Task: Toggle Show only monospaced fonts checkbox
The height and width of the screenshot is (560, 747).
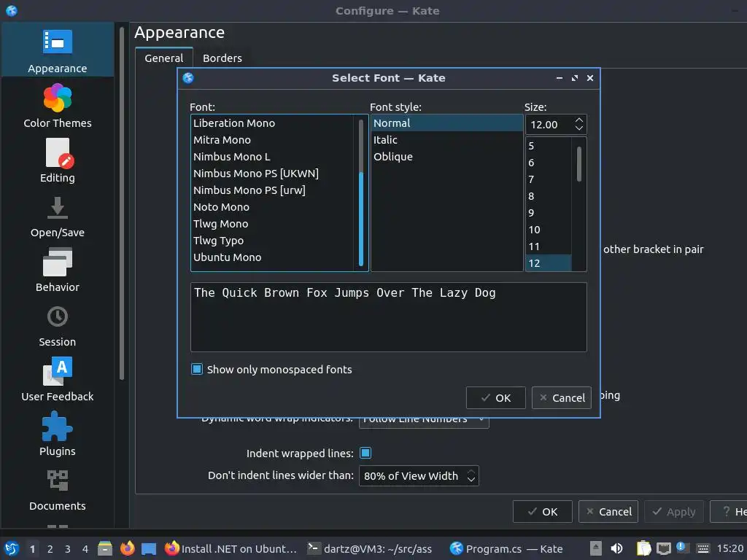Action: [x=197, y=369]
